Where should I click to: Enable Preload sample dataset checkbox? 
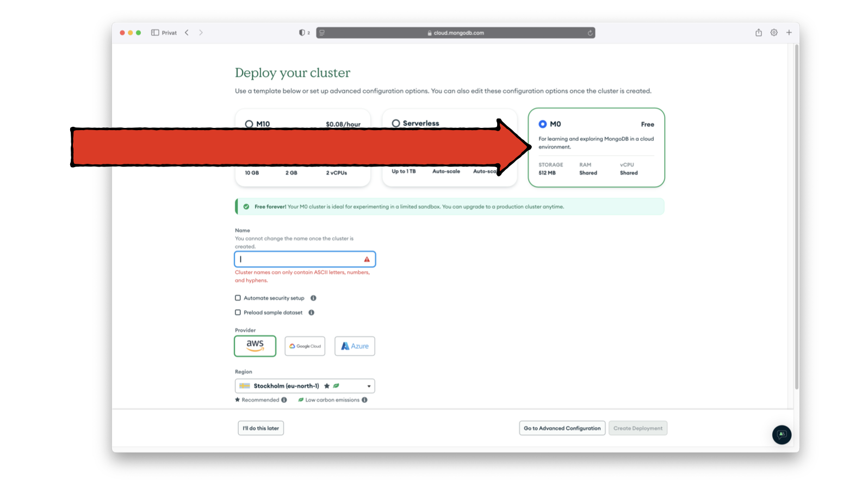pos(238,312)
